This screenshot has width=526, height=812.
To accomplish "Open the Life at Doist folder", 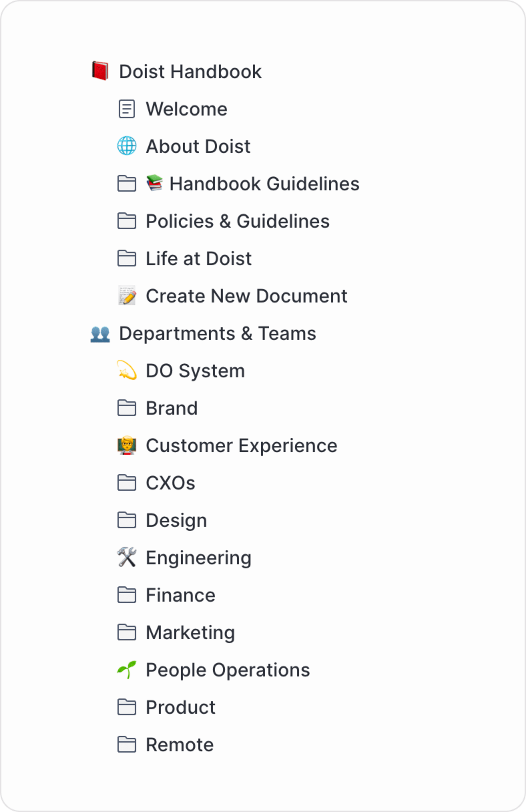I will [x=198, y=259].
